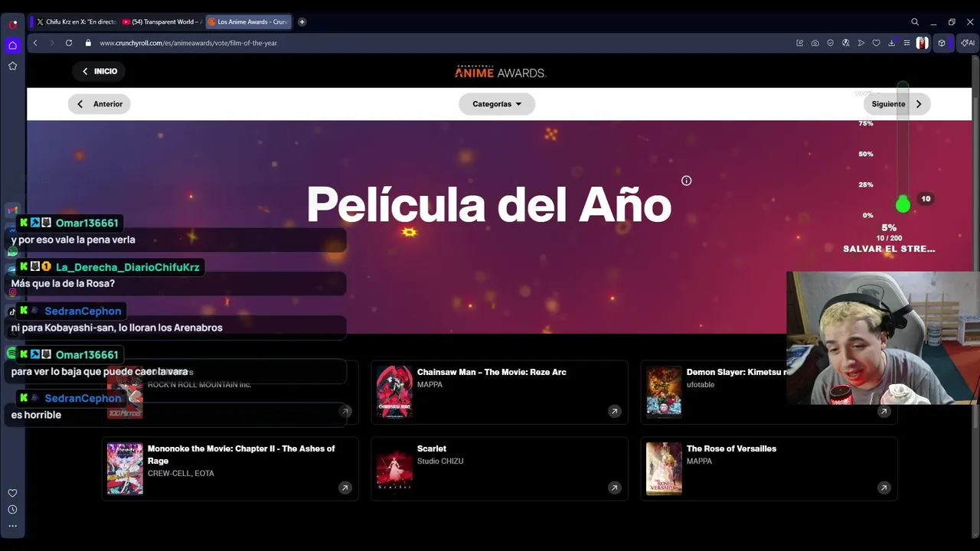Viewport: 980px width, 551px height.
Task: Vote for Demon Slayer: Kimetsu card
Action: (x=769, y=392)
